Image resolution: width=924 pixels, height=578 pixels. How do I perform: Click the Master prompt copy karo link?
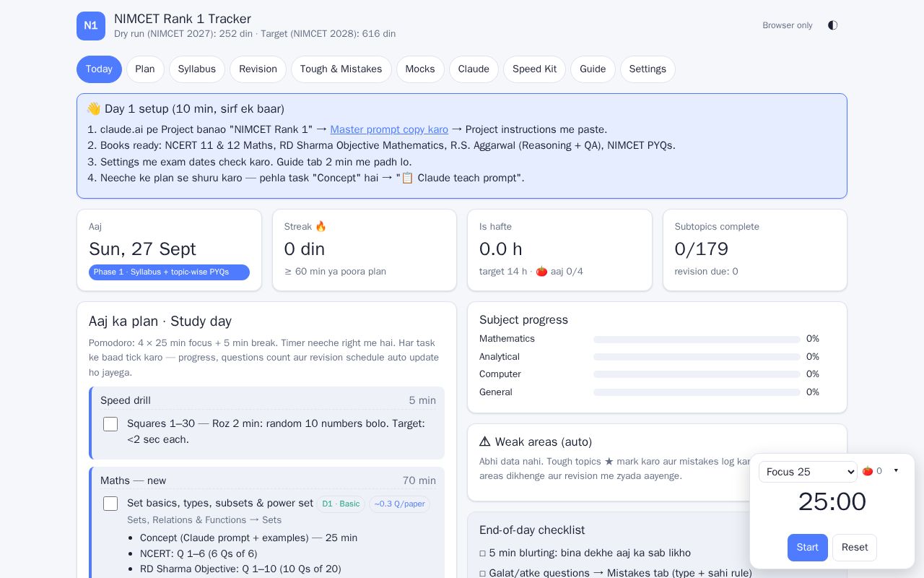coord(389,129)
